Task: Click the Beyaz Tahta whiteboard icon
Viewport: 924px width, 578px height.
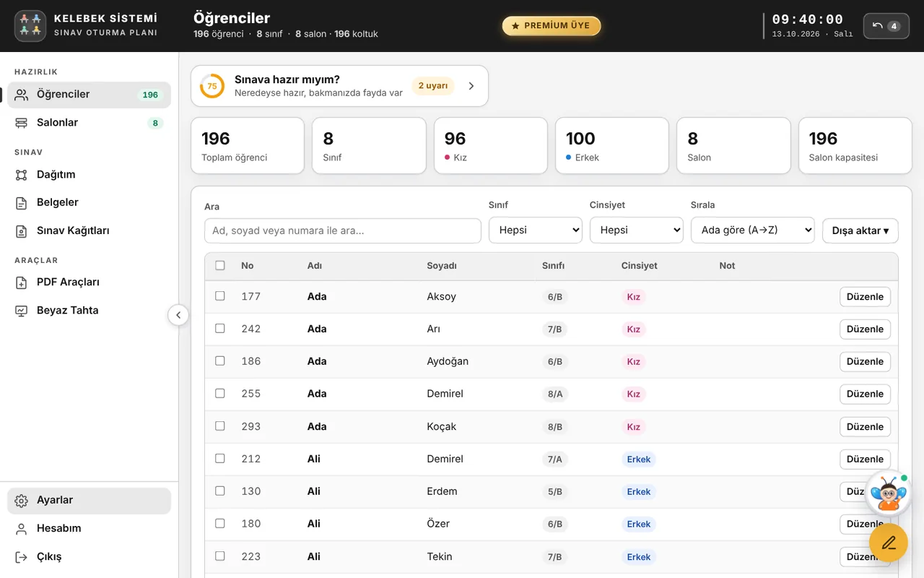Action: [x=22, y=311]
